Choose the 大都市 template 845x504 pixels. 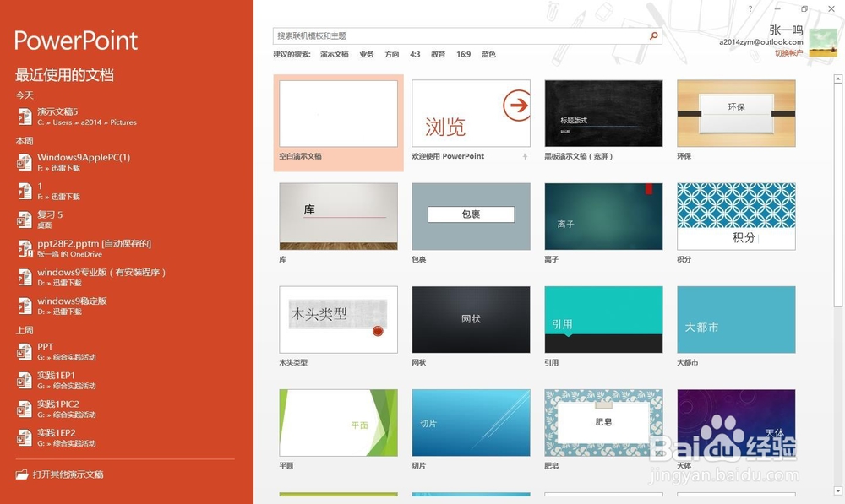736,320
